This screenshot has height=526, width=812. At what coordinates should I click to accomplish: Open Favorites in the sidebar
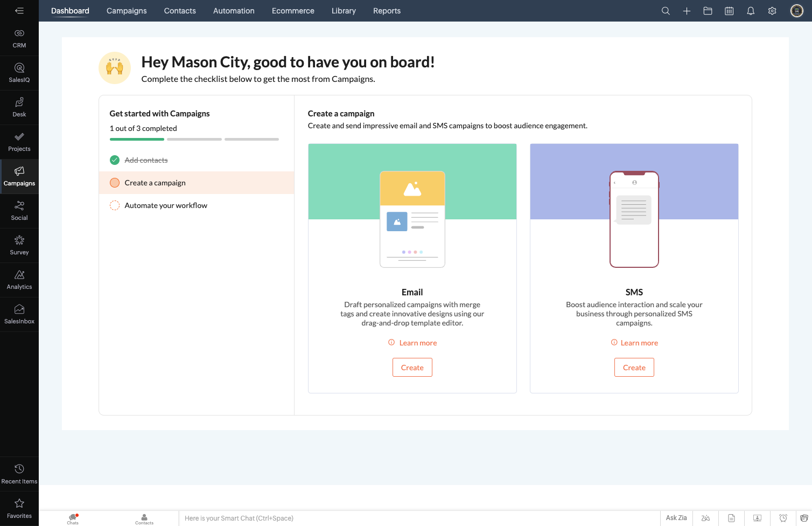point(19,509)
